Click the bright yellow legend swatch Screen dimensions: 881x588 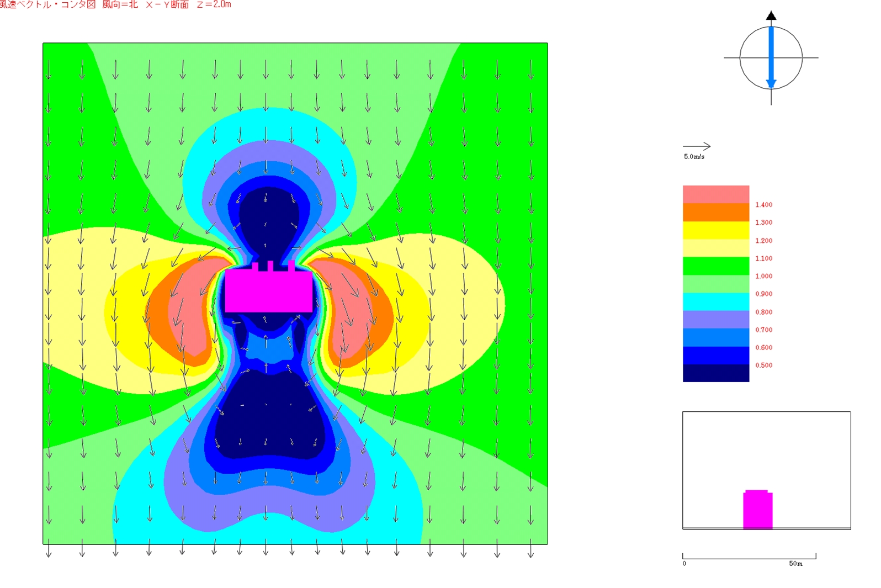pos(715,230)
